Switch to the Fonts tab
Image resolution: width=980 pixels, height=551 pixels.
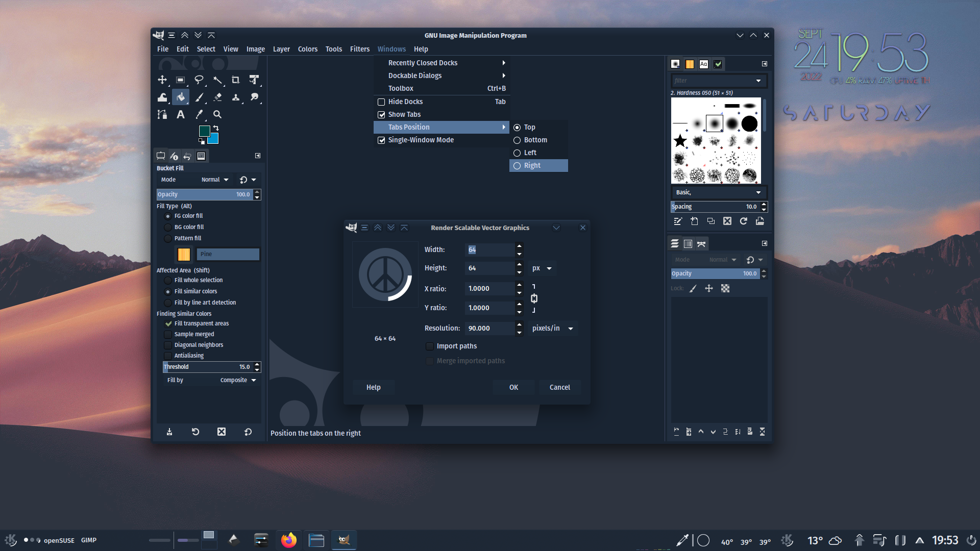[x=704, y=64]
